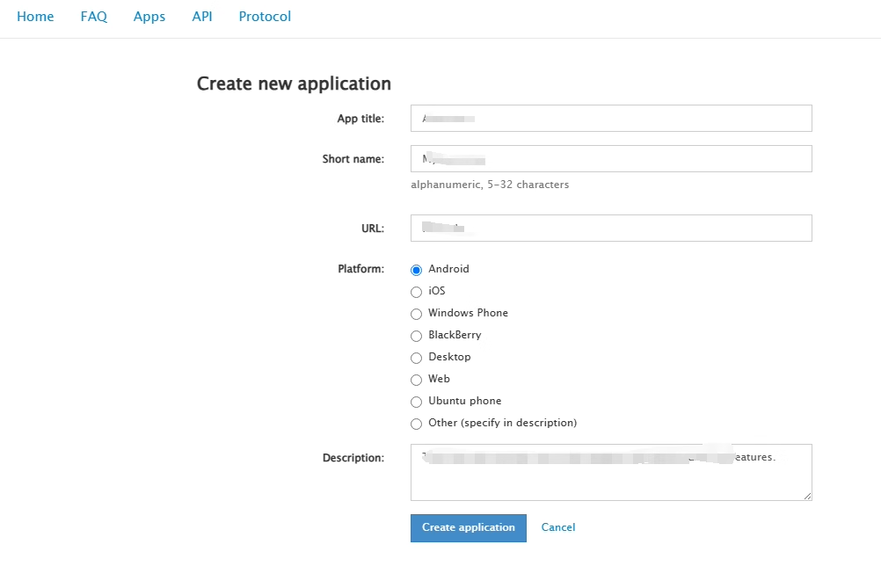
Task: Select the Android platform radio button
Action: pyautogui.click(x=417, y=270)
